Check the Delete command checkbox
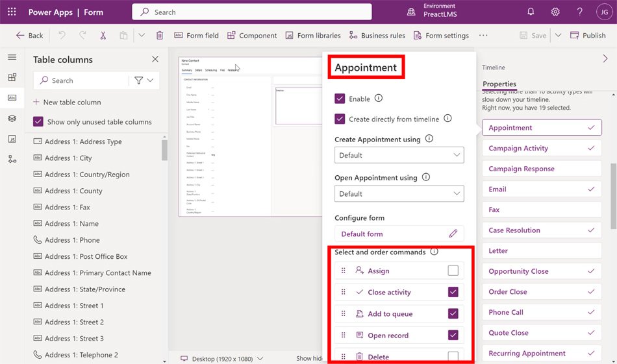Viewport: 617px width, 364px height. coord(453,356)
